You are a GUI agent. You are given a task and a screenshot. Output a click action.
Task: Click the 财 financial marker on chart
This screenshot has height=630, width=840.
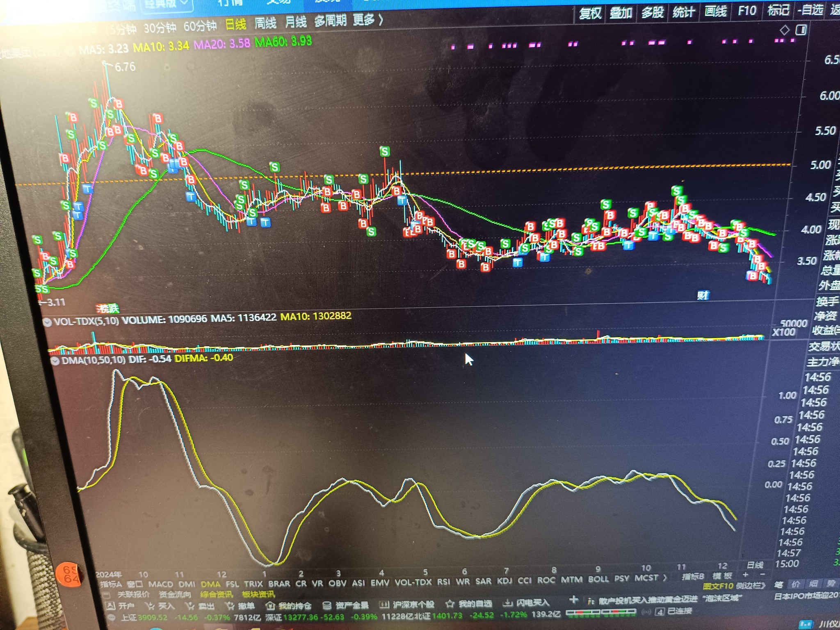click(x=703, y=295)
